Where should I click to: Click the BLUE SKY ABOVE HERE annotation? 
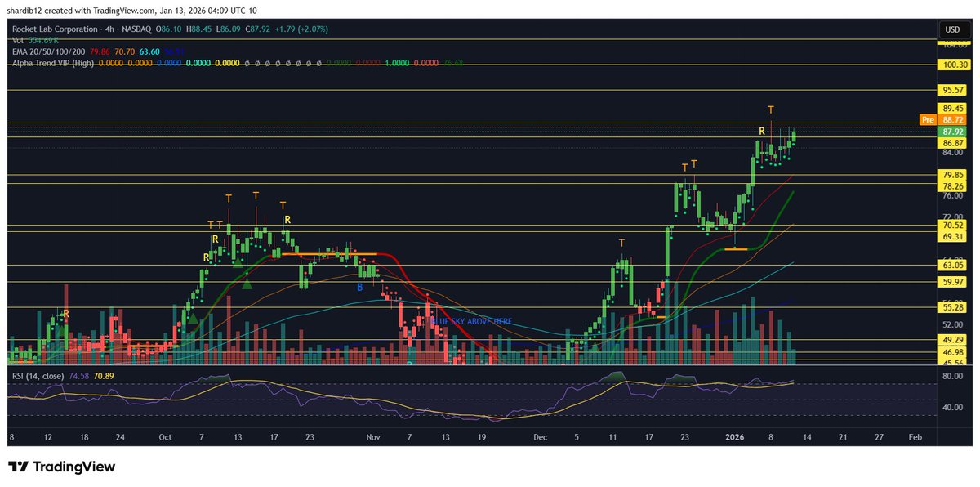472,321
